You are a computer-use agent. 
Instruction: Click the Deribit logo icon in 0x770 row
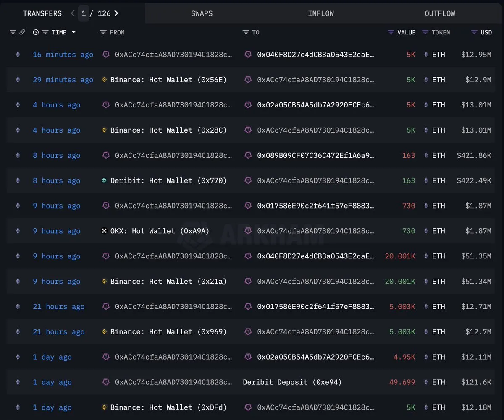(x=105, y=180)
